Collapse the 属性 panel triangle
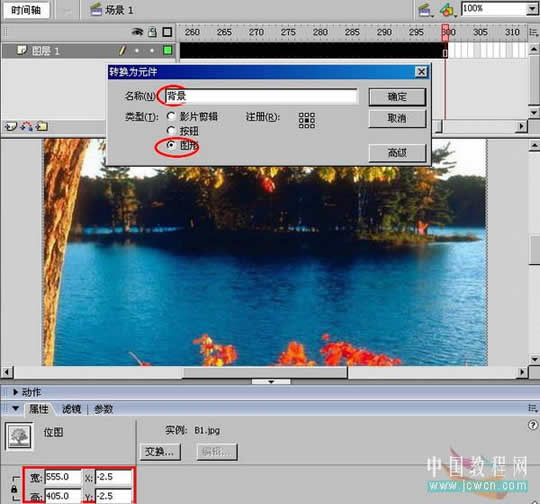Image resolution: width=540 pixels, height=504 pixels. point(15,409)
